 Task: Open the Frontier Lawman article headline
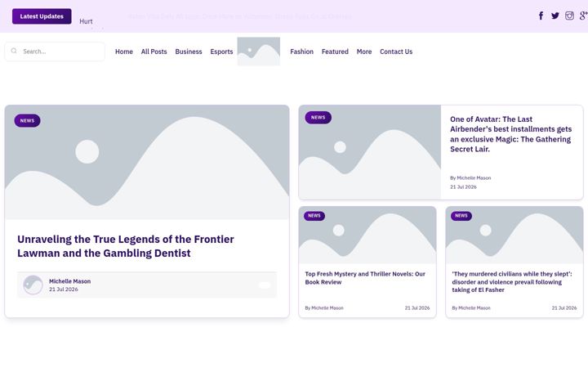(126, 246)
